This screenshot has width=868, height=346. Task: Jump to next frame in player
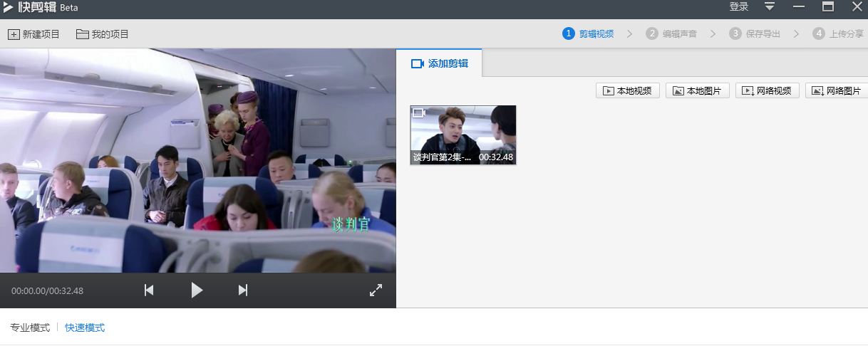[243, 290]
